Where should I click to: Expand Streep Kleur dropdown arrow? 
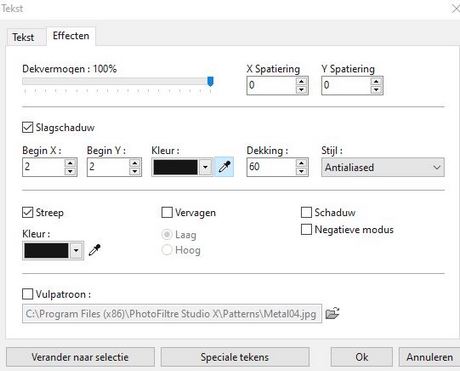(76, 250)
